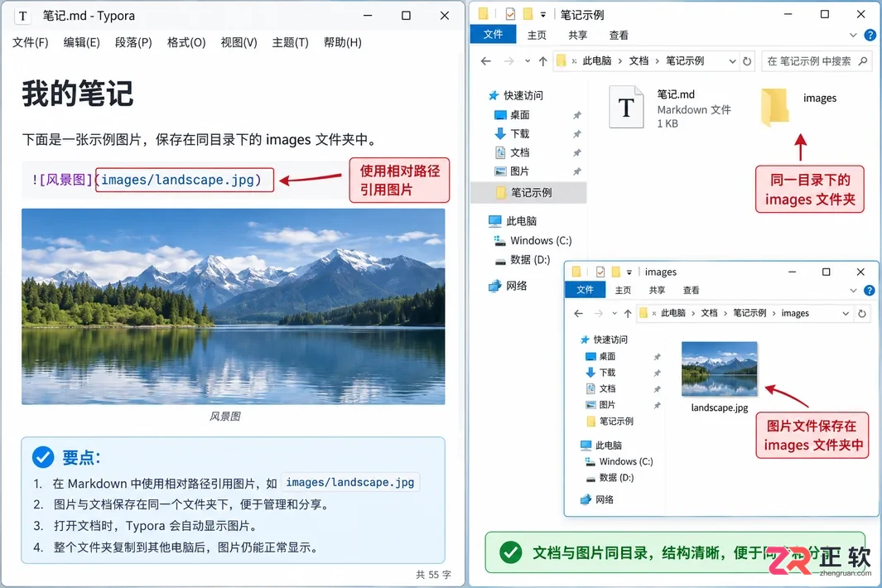Click Up arrow in images Explorer window
The width and height of the screenshot is (882, 588).
point(628,313)
